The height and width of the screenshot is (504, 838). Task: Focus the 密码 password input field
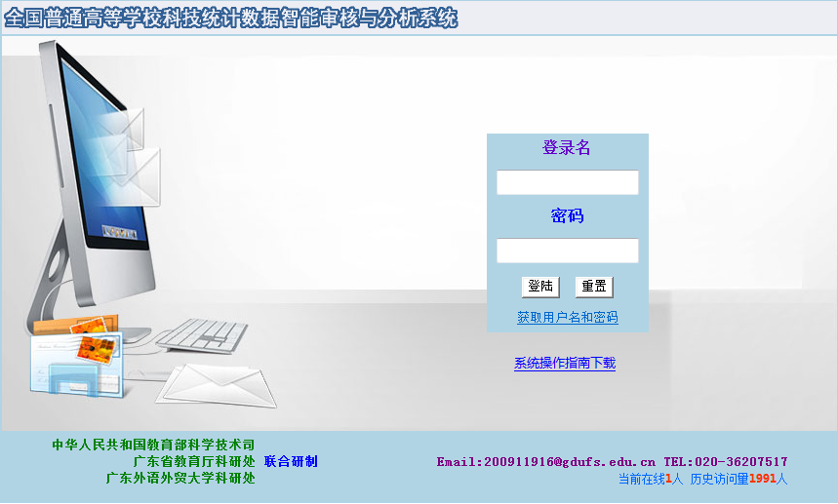tap(567, 252)
